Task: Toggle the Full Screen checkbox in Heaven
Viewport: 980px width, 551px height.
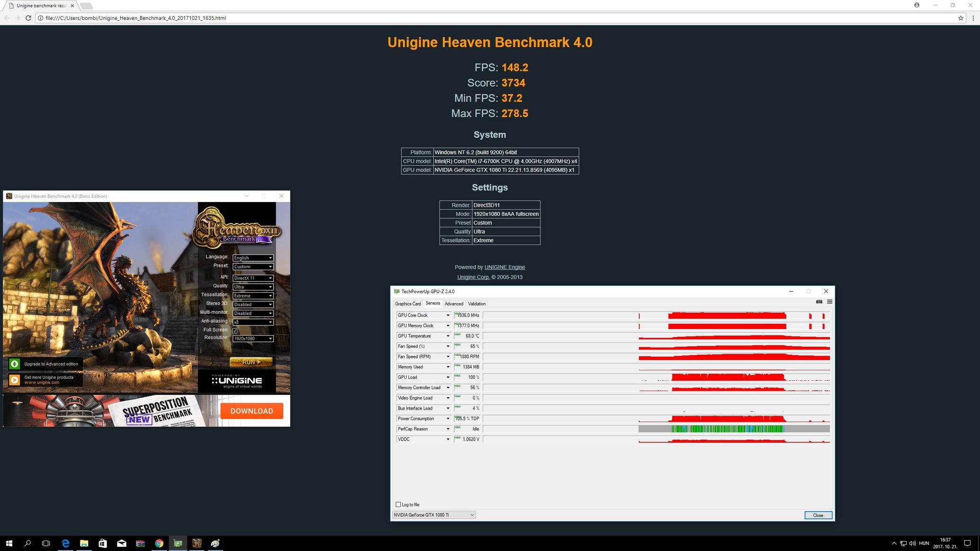Action: (x=235, y=331)
